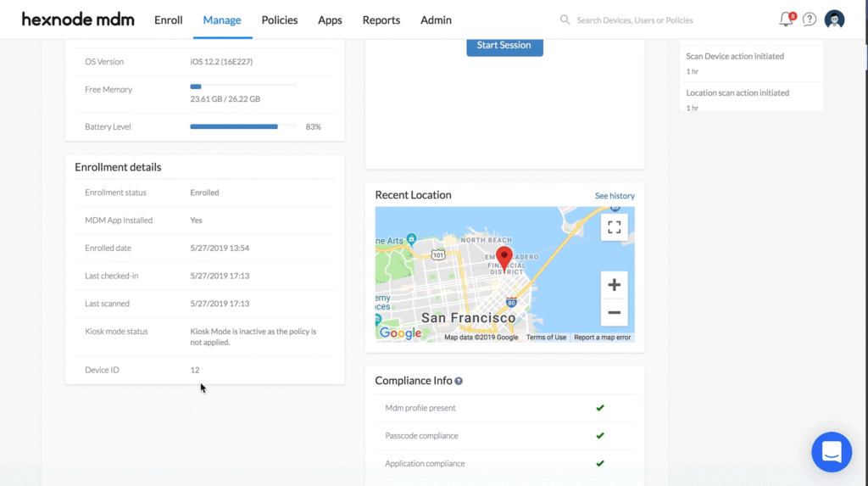Open the chat support bubble
Image resolution: width=868 pixels, height=486 pixels.
click(831, 452)
